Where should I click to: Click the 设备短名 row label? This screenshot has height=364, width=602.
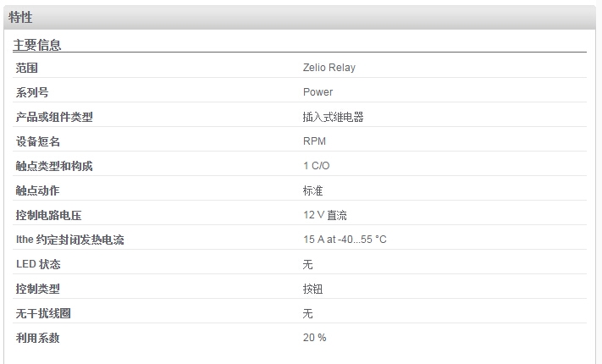click(x=37, y=141)
